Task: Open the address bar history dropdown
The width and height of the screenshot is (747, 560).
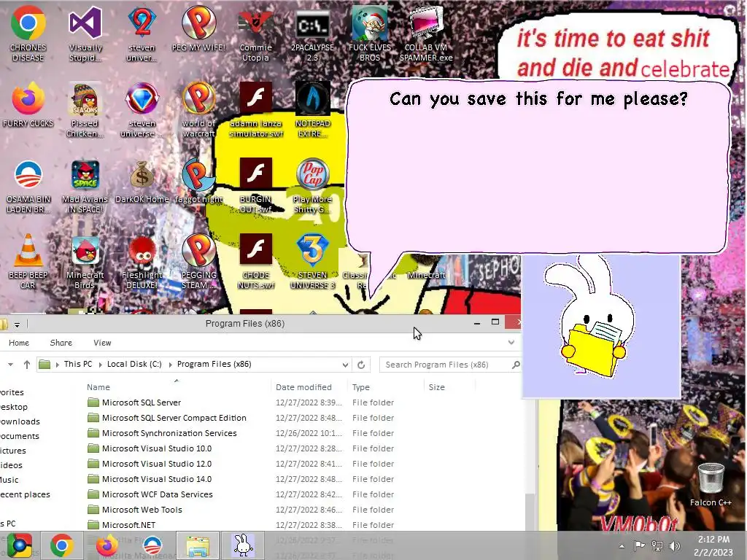Action: pyautogui.click(x=345, y=365)
